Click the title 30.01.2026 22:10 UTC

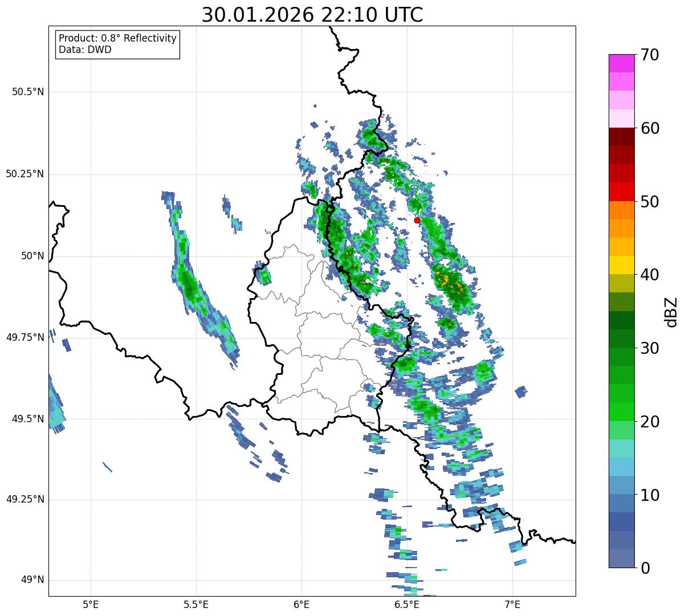[x=312, y=15]
